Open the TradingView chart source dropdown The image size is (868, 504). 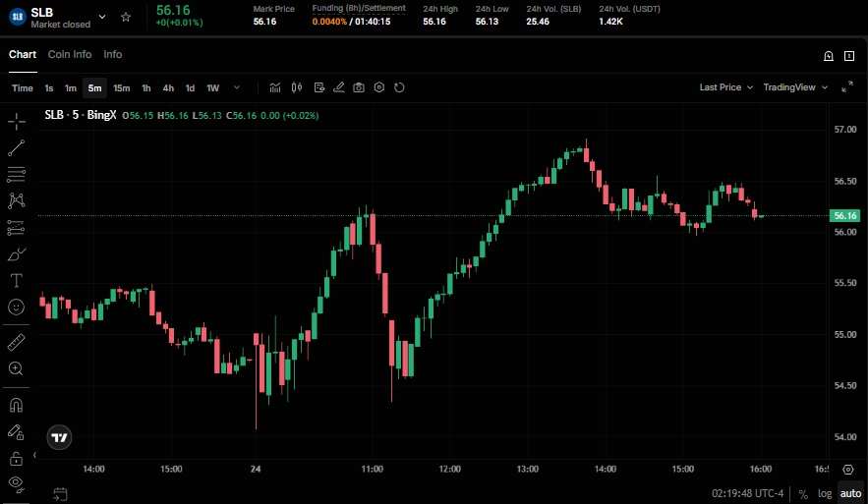[x=794, y=87]
